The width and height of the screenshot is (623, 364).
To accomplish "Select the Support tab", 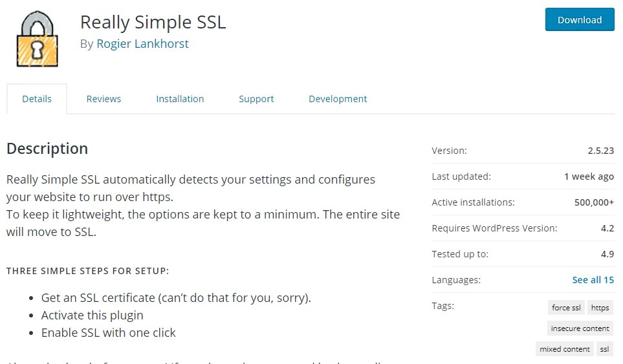I will point(256,99).
